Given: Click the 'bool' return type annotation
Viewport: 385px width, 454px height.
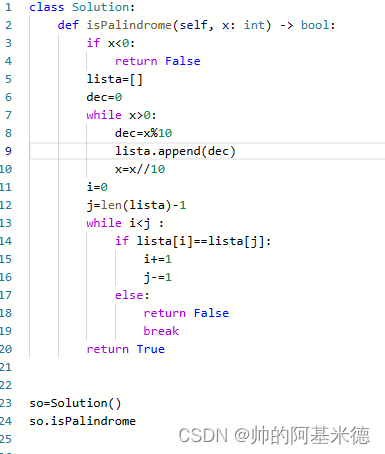Looking at the screenshot, I should [x=315, y=25].
